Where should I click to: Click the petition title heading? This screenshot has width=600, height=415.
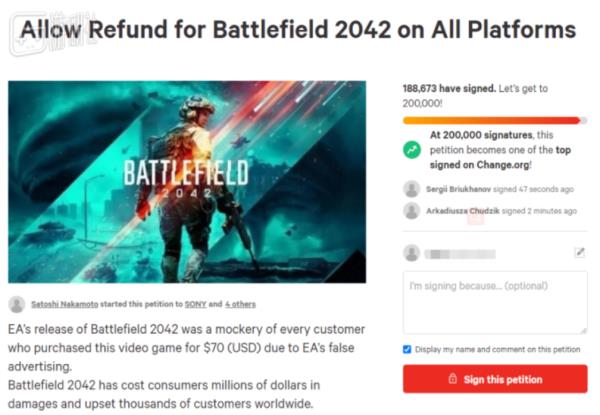coord(299,29)
